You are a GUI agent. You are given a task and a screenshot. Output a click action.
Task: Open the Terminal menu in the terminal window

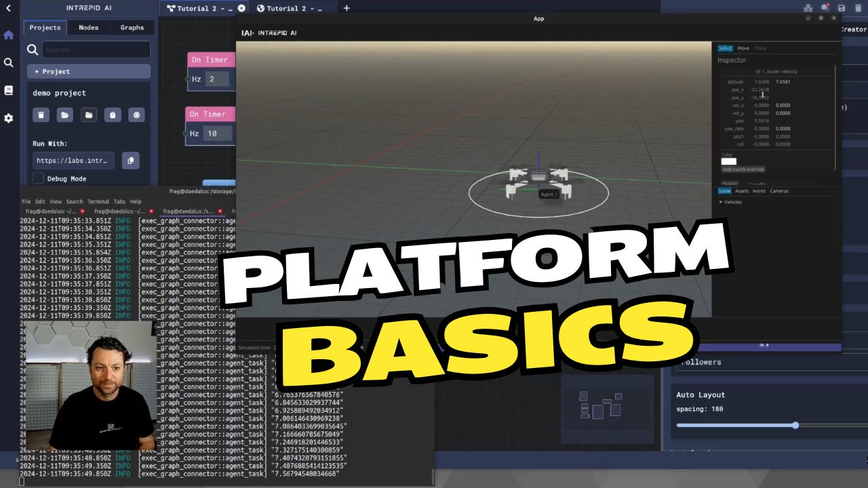98,201
